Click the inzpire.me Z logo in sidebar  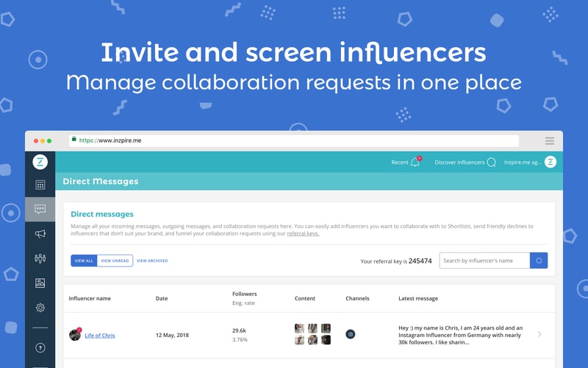pos(40,162)
